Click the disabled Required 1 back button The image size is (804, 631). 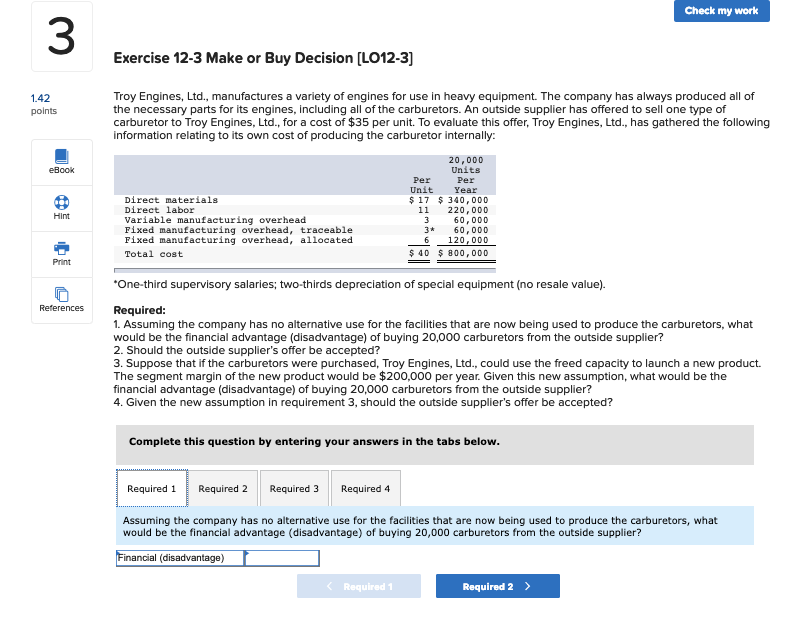[x=359, y=586]
